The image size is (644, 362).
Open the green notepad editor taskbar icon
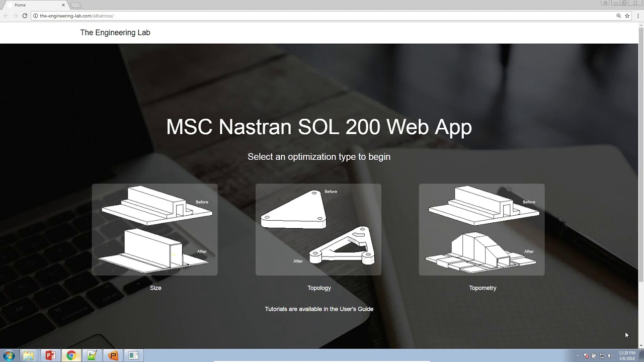point(92,355)
